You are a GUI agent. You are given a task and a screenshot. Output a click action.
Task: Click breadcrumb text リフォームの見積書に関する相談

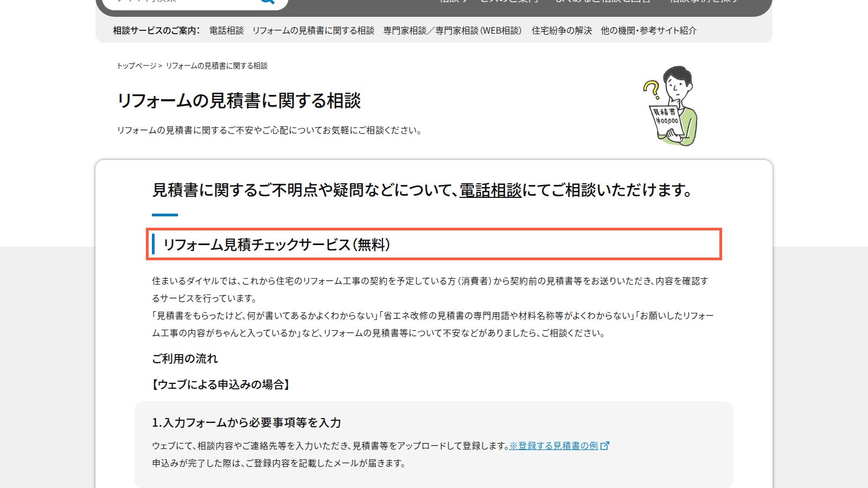pyautogui.click(x=216, y=66)
